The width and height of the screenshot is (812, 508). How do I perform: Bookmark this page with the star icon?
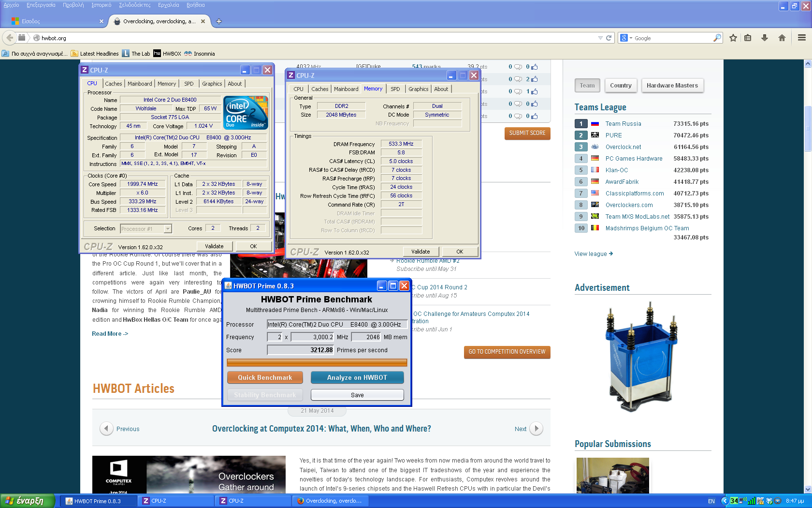click(x=733, y=38)
